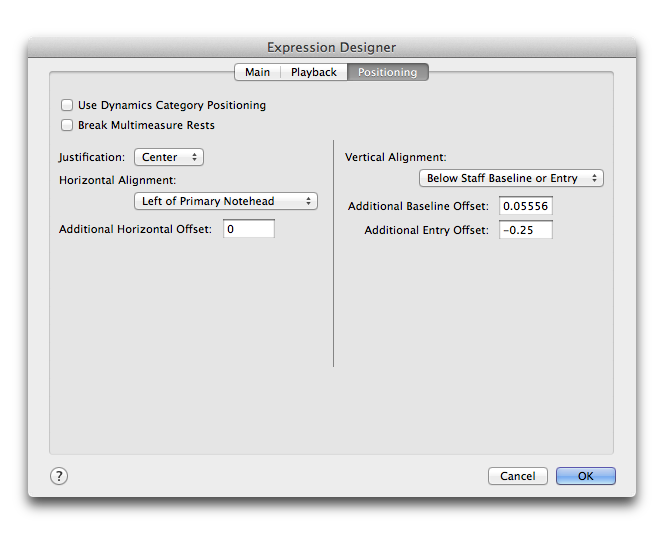Toggle Break Multimeasure Rests checkbox

67,125
